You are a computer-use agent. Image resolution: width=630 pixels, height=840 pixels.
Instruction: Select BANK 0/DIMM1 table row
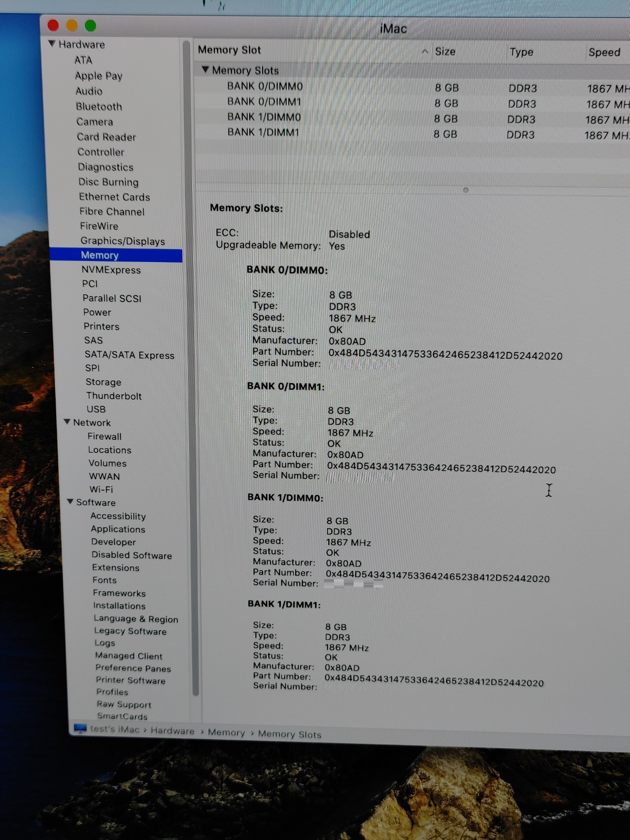412,102
